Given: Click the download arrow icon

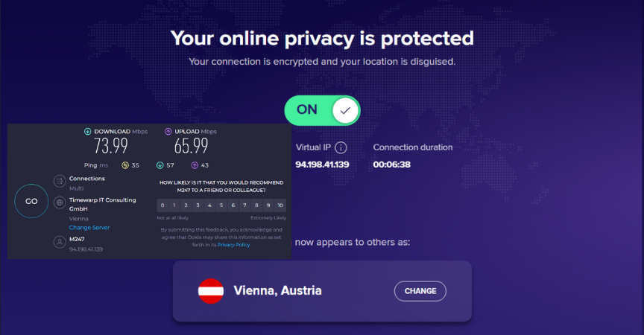Looking at the screenshot, I should [x=87, y=132].
